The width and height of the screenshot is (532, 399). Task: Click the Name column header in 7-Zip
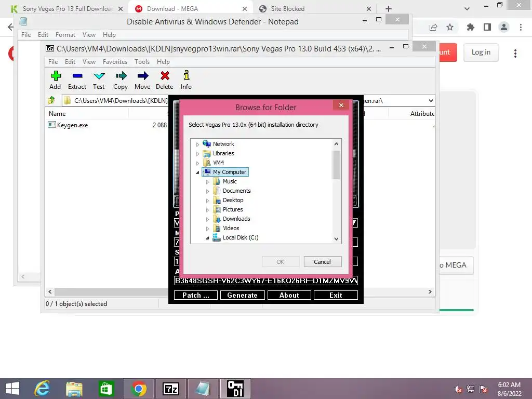click(x=87, y=114)
